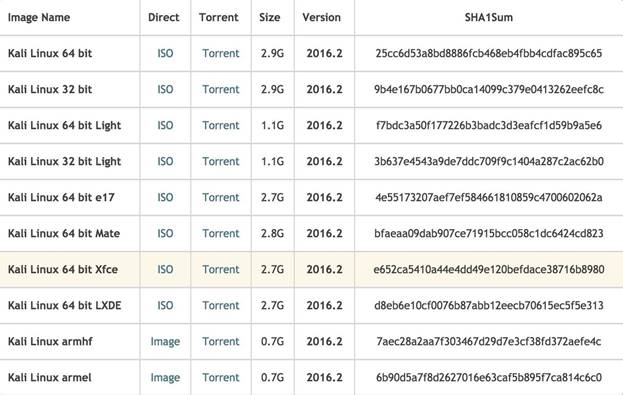The image size is (623, 395).
Task: Select the torrent for Kali Linux 32 bit Light
Action: tap(221, 161)
